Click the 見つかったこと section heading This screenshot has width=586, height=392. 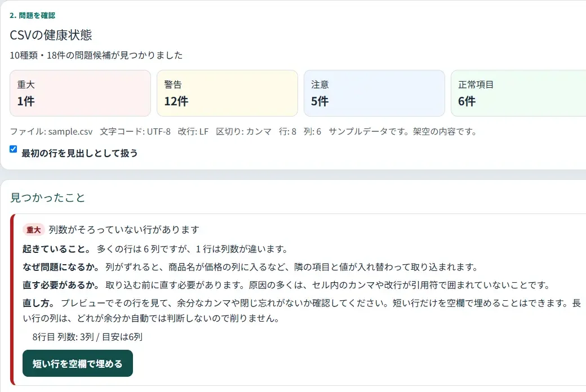pos(47,197)
